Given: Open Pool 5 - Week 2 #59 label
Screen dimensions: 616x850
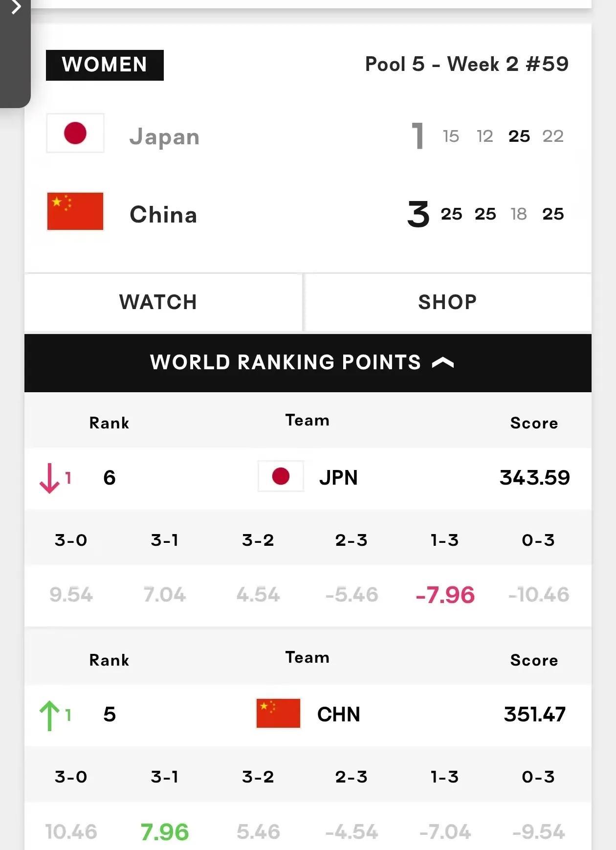Looking at the screenshot, I should 467,64.
